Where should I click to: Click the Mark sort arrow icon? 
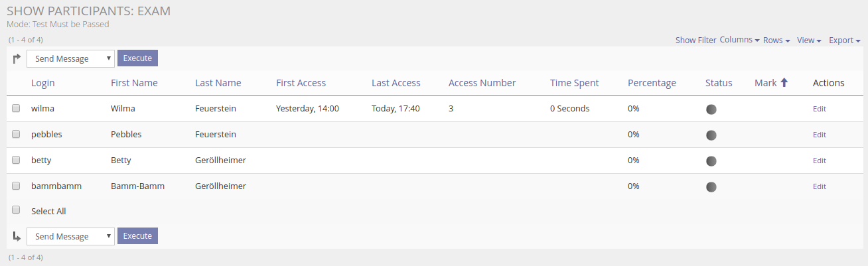tap(784, 83)
